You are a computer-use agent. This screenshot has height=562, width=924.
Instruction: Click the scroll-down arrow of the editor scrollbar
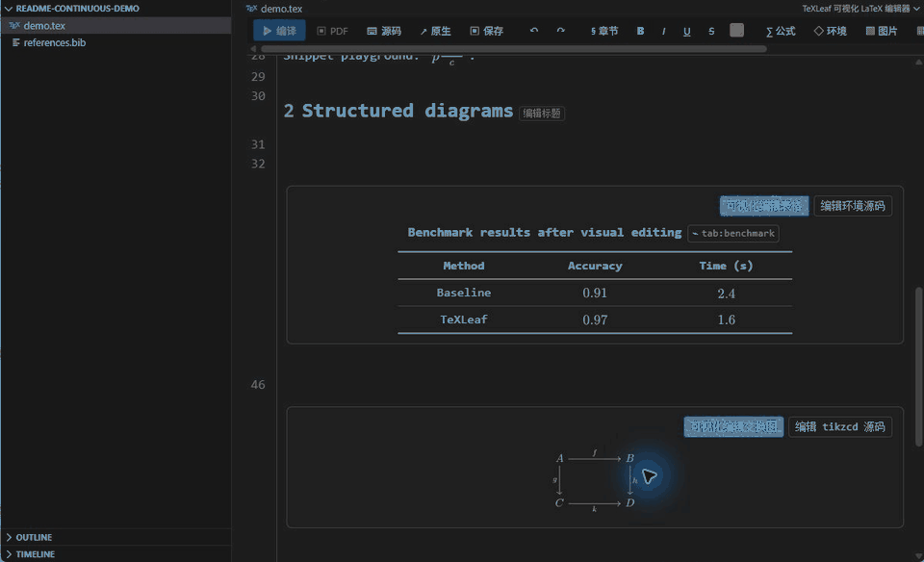tap(918, 555)
